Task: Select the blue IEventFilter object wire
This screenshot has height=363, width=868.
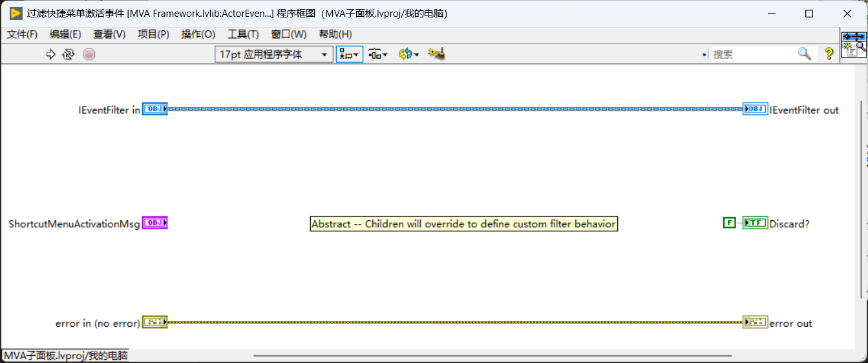Action: pyautogui.click(x=455, y=109)
